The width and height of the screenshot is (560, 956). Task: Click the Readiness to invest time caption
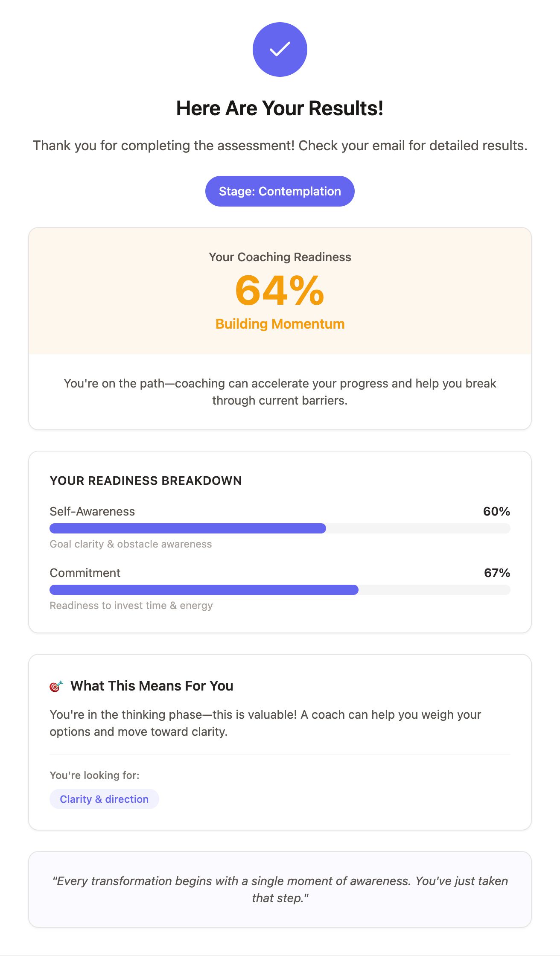131,606
